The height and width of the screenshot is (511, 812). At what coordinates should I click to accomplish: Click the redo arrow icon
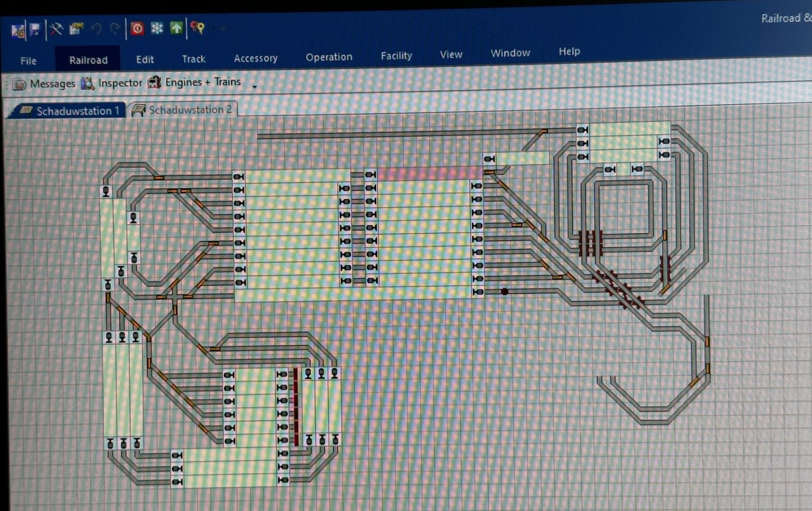[115, 29]
